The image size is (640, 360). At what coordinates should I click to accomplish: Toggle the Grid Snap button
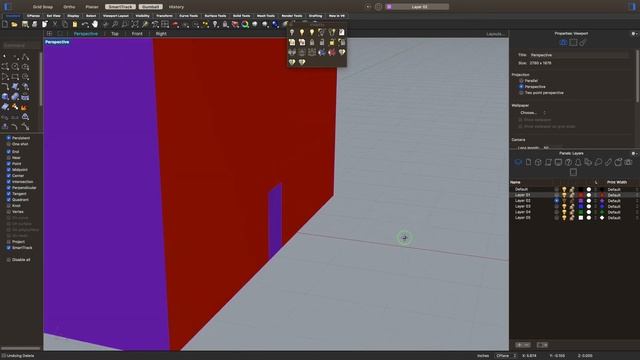click(x=42, y=7)
